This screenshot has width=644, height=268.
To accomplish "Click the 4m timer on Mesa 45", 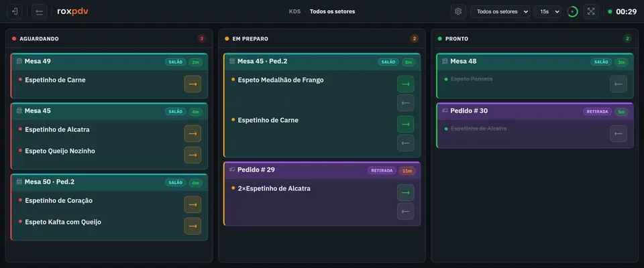I will 196,112.
